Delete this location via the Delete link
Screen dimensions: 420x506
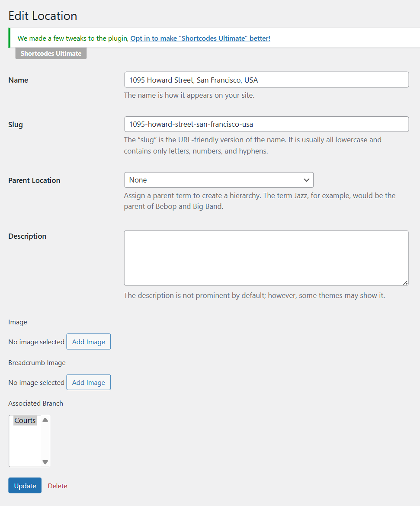58,486
